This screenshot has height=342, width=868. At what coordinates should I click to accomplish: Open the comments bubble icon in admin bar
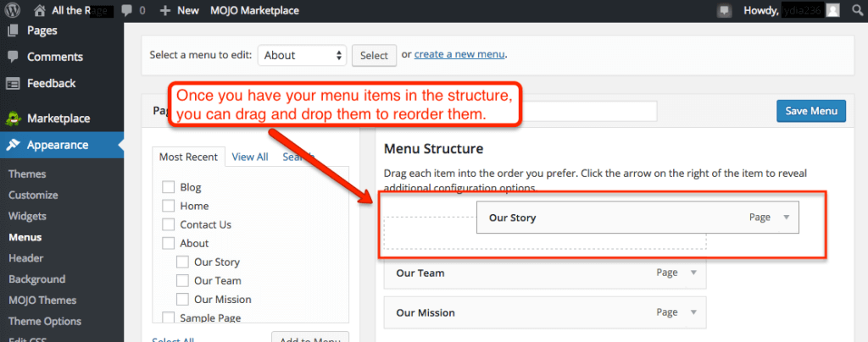(127, 10)
